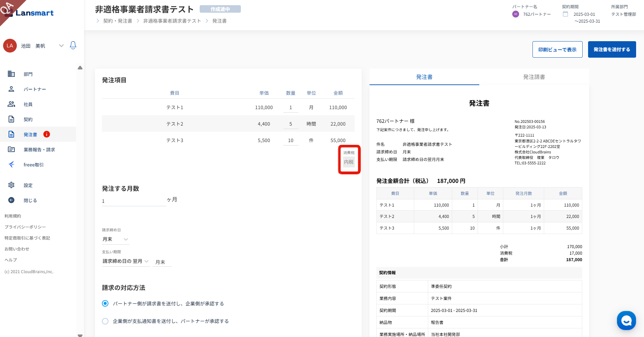Select パートナー側が請求書を送付し radio option
Viewport: 644px width, 337px height.
click(x=105, y=303)
